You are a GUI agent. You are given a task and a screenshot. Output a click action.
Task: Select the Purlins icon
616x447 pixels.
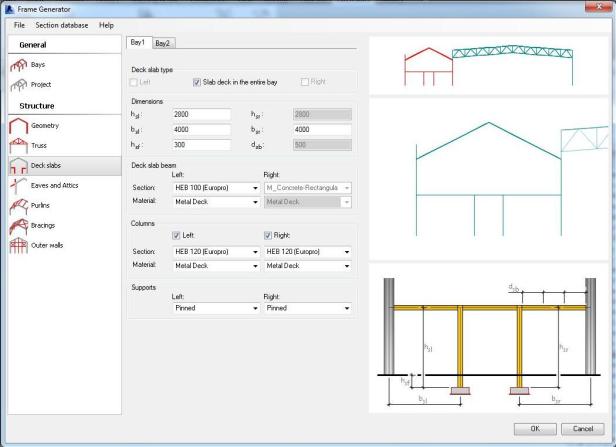19,205
